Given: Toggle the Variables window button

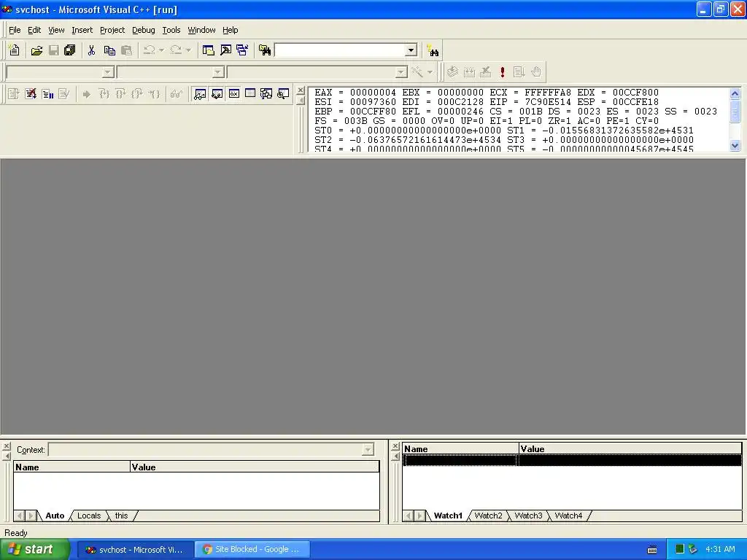Looking at the screenshot, I should pyautogui.click(x=217, y=94).
